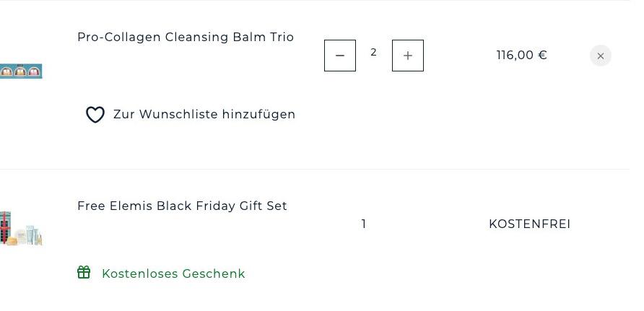Click divider line between the cart items
This screenshot has width=644, height=311.
pyautogui.click(x=315, y=169)
